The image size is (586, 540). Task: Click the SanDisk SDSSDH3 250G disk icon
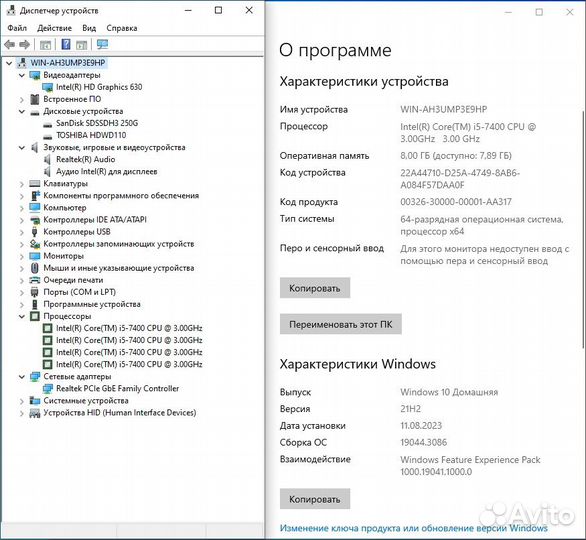click(x=48, y=124)
